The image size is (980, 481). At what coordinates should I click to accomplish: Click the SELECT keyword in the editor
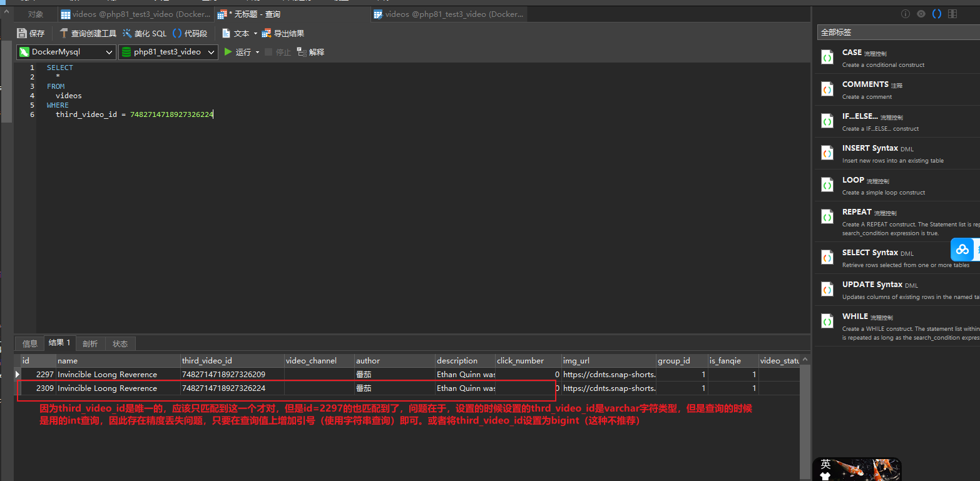[60, 68]
